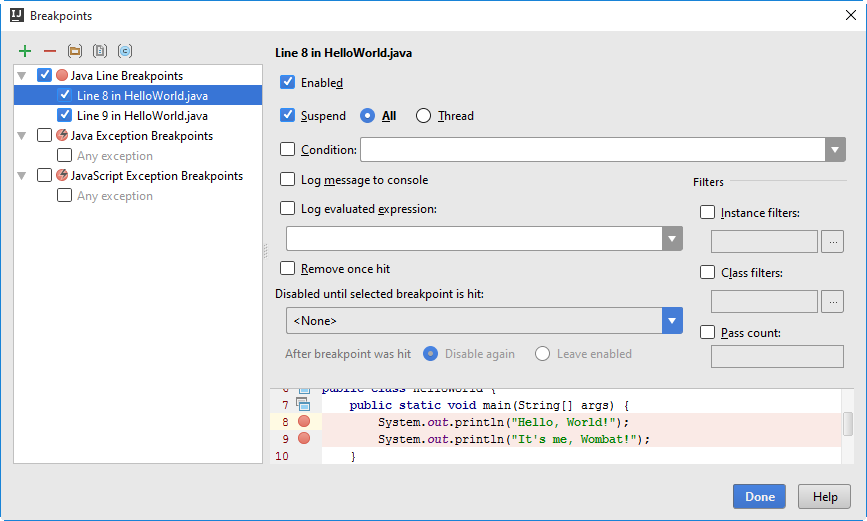
Task: Click the red Remove breakpoint minus icon
Action: 50,51
